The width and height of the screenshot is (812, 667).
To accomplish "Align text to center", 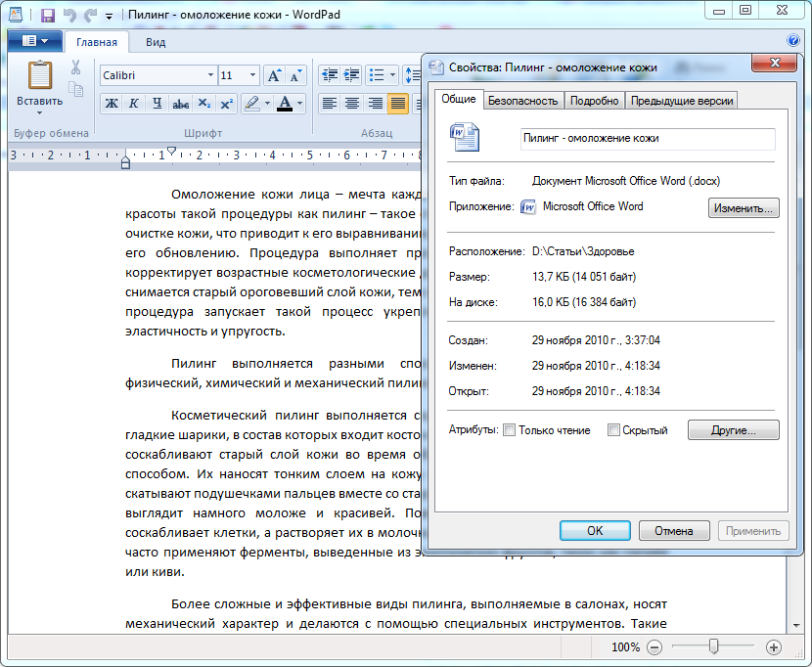I will click(x=351, y=103).
